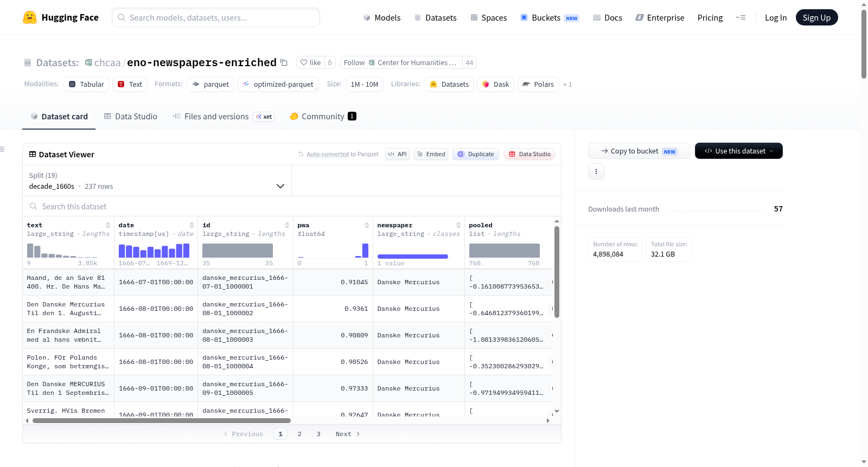
Task: Click the pwa column histogram
Action: (x=333, y=251)
